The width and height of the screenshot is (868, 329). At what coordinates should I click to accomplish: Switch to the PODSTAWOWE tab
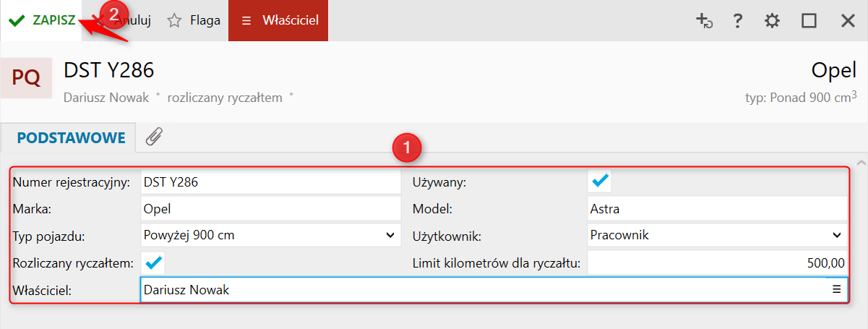[72, 137]
